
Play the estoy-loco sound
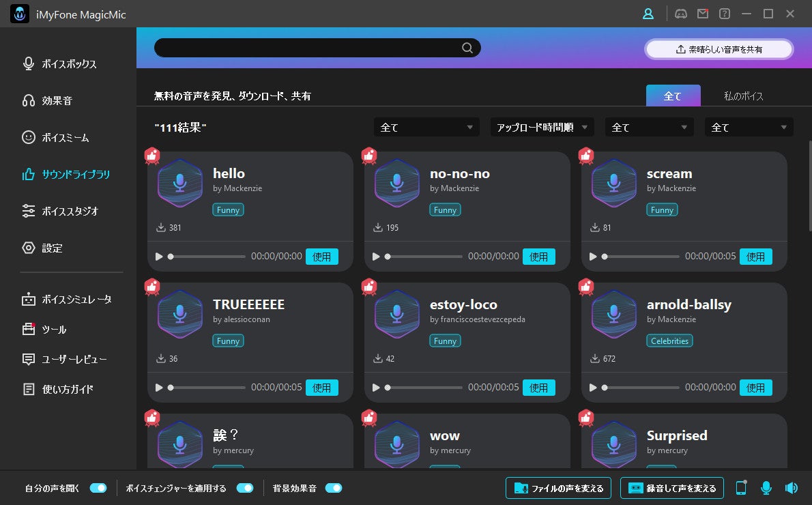(376, 388)
